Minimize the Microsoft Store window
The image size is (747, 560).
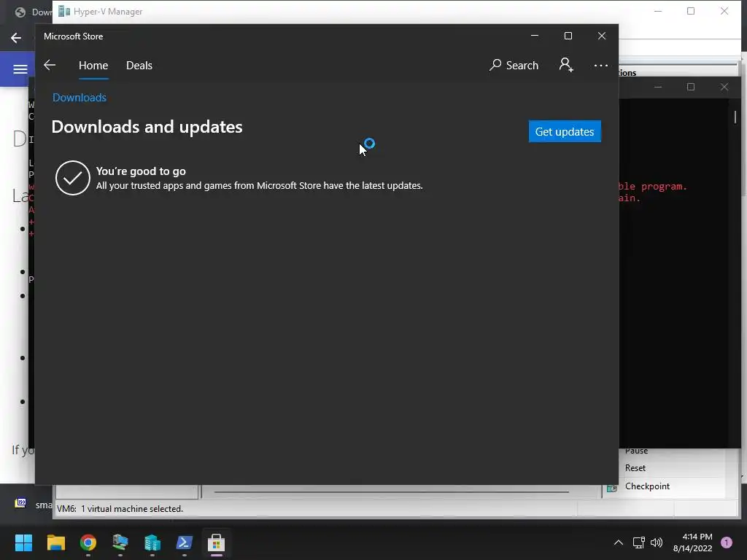[x=535, y=36]
